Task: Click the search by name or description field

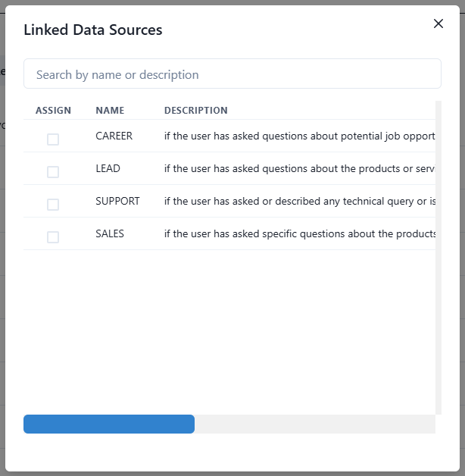Action: pos(232,74)
